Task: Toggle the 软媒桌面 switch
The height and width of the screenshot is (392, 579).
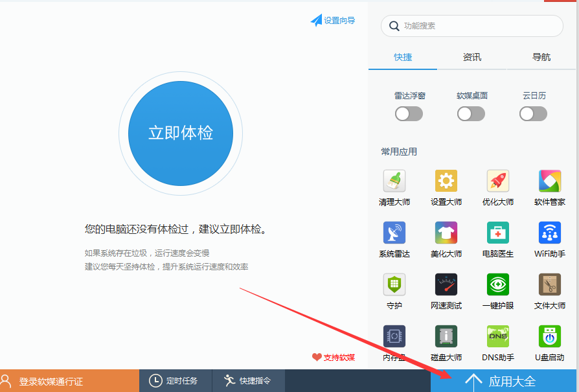Action: [471, 114]
